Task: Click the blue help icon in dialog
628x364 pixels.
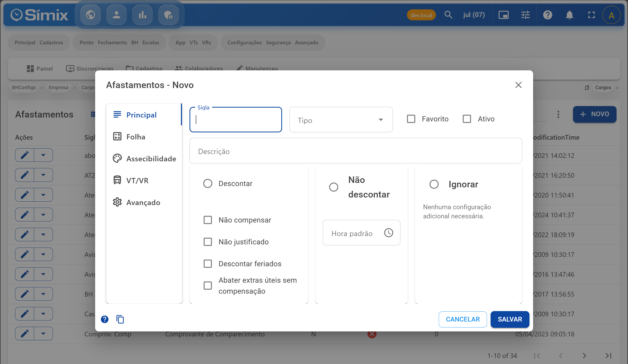Action: tap(105, 319)
